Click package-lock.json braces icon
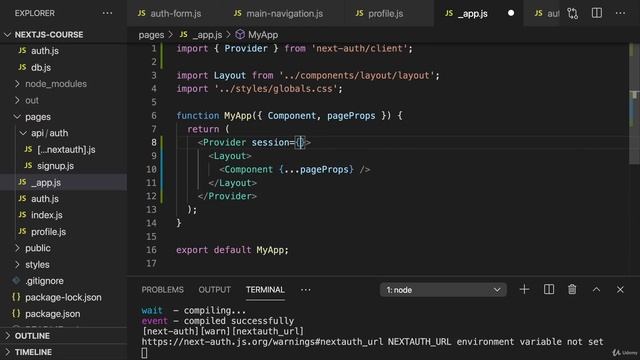The image size is (640, 360). (x=16, y=297)
